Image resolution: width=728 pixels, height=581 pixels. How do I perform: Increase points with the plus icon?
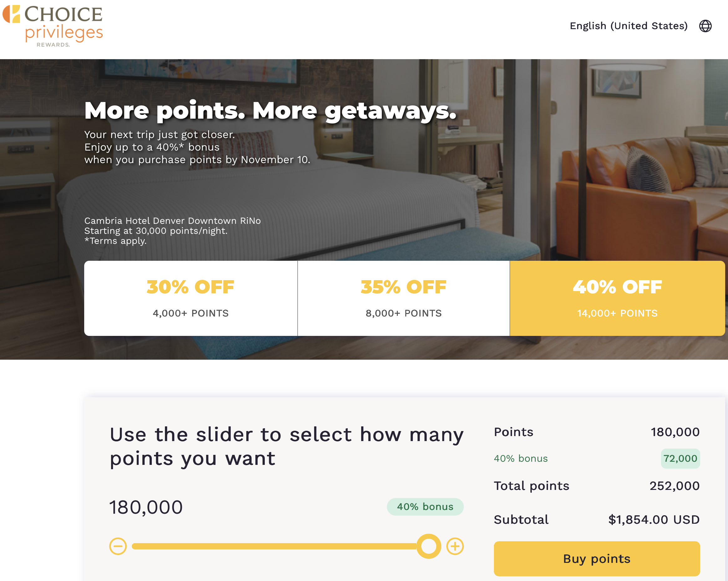[455, 546]
